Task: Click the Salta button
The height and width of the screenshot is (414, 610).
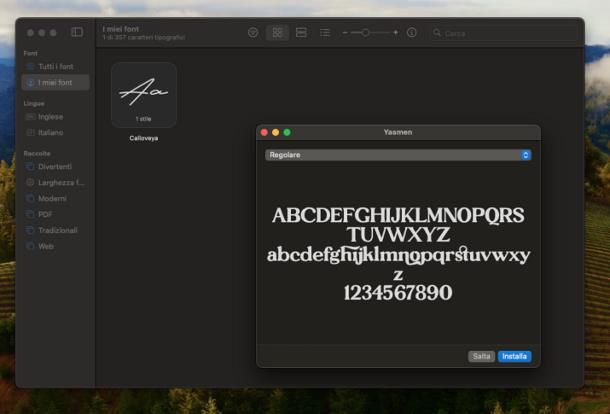Action: coord(481,356)
